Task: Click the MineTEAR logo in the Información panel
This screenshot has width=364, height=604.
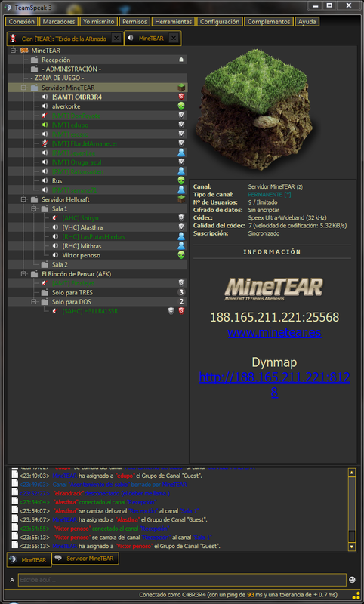Action: [x=274, y=289]
